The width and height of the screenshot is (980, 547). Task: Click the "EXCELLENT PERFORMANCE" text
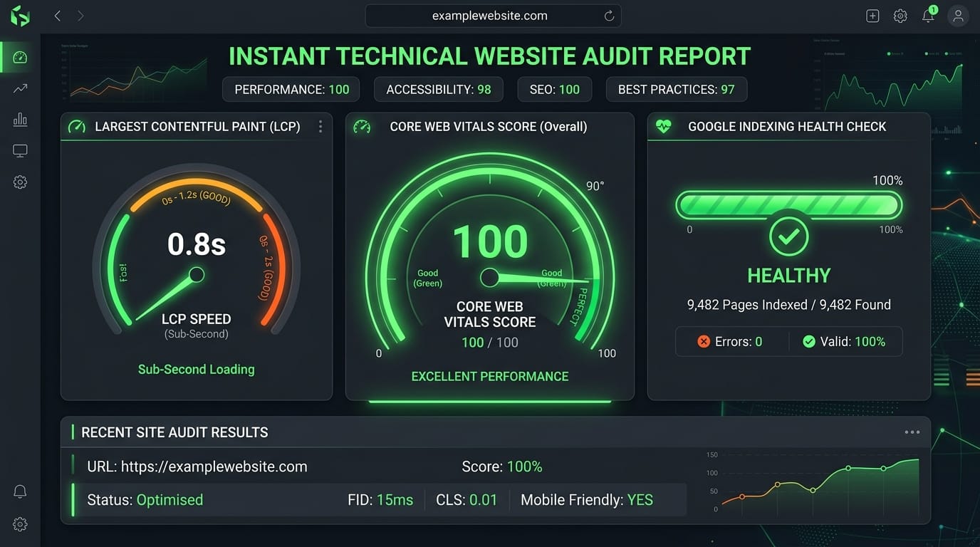490,377
